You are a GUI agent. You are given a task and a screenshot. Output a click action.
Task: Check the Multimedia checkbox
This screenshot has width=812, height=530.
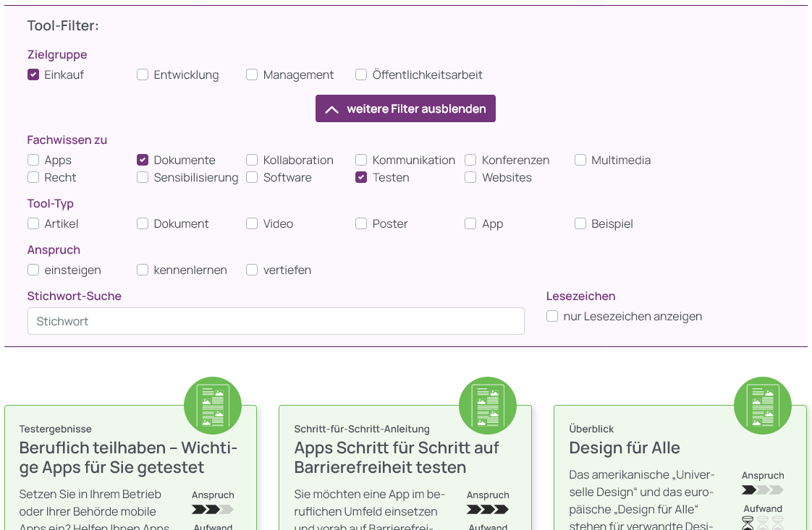580,160
